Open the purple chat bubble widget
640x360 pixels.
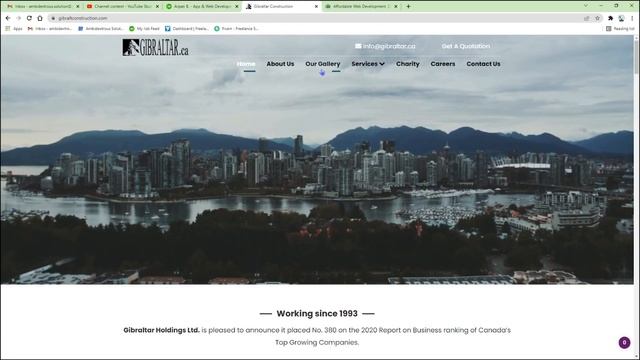click(624, 342)
